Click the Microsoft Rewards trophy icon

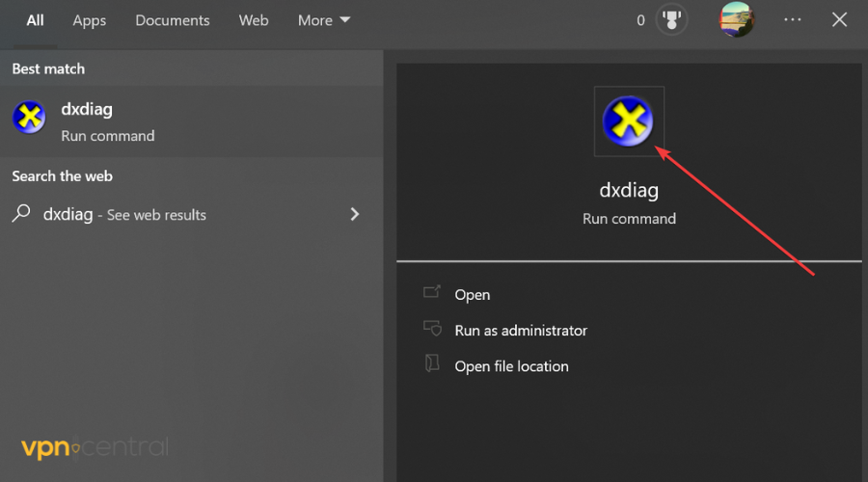click(671, 20)
